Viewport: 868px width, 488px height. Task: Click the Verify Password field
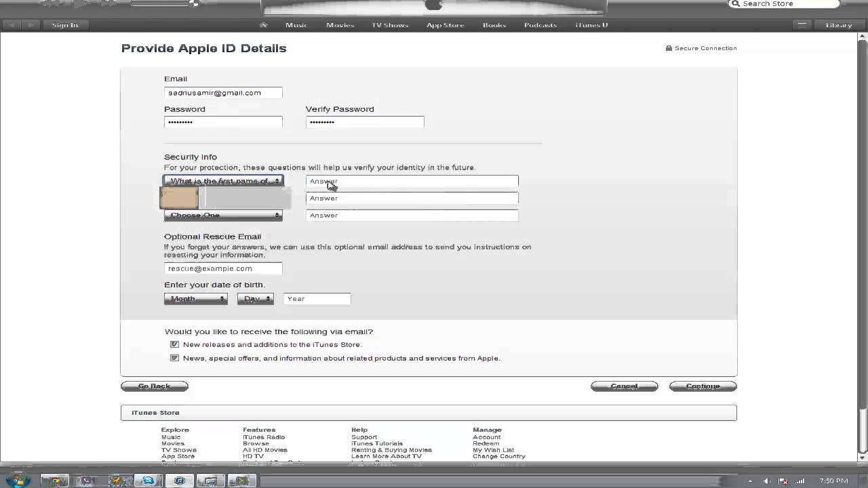(365, 122)
